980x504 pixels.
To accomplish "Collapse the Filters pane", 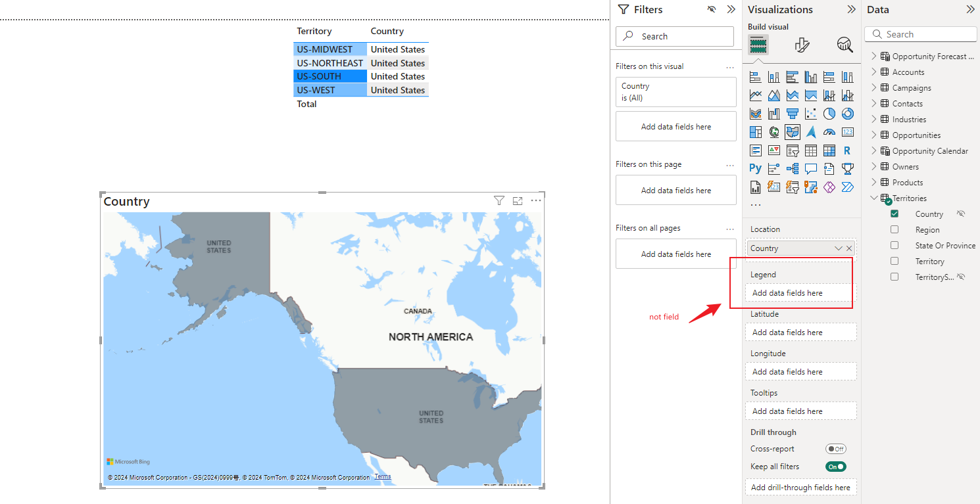I will click(x=731, y=9).
